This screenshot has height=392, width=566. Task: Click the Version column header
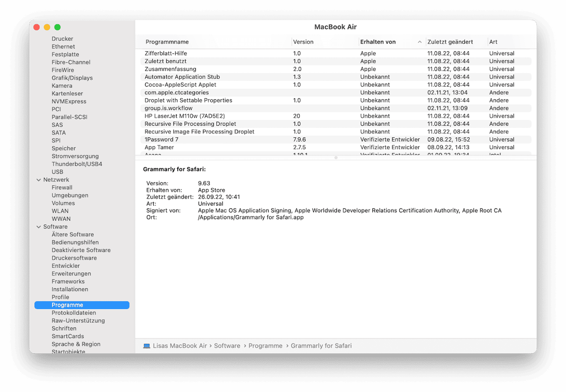tap(303, 42)
